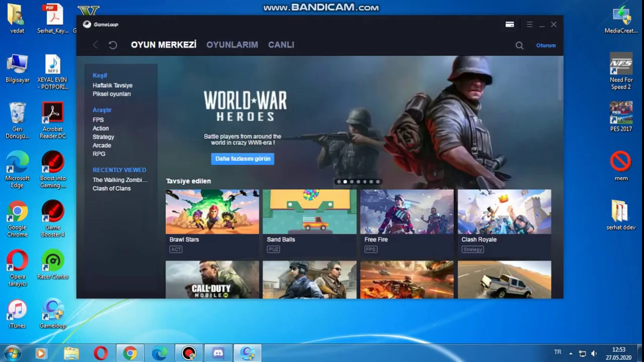Open Bilgisayar desktop icon

[17, 68]
